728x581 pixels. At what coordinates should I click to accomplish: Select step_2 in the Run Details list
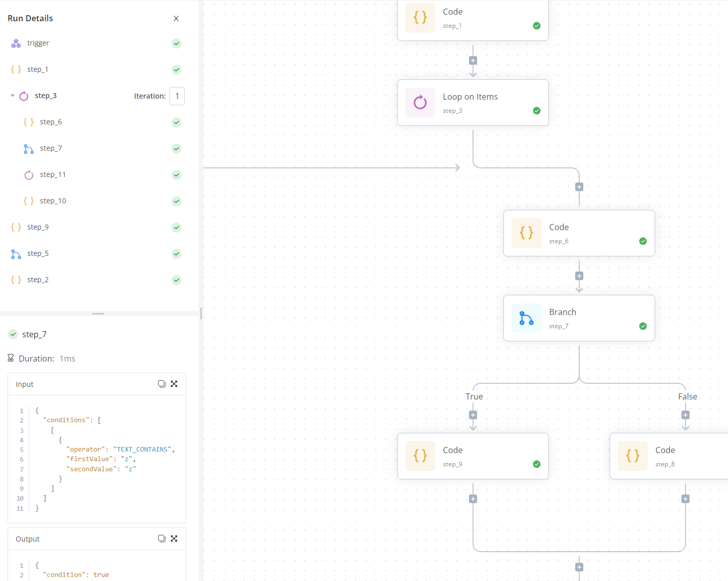pos(38,280)
